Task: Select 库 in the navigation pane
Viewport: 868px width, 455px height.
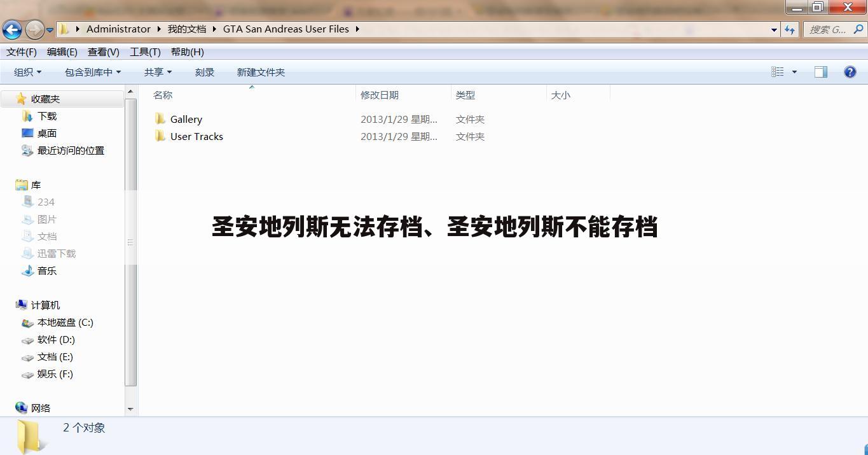Action: 36,185
